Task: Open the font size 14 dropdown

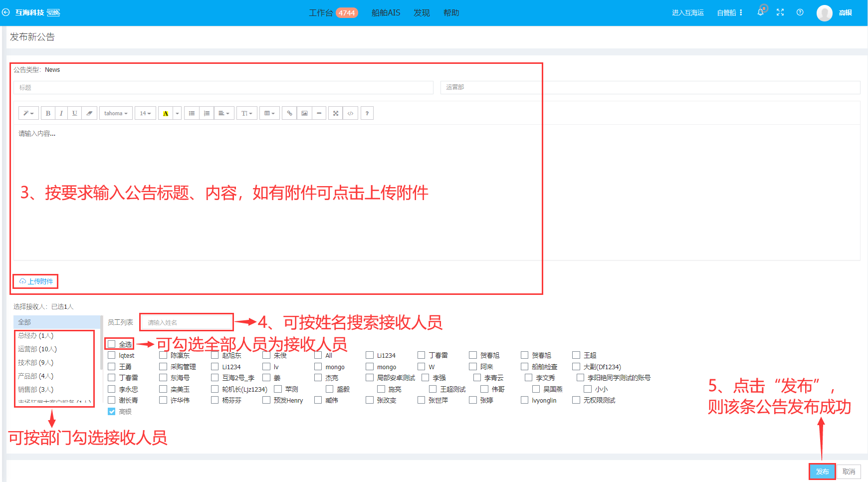Action: point(145,113)
